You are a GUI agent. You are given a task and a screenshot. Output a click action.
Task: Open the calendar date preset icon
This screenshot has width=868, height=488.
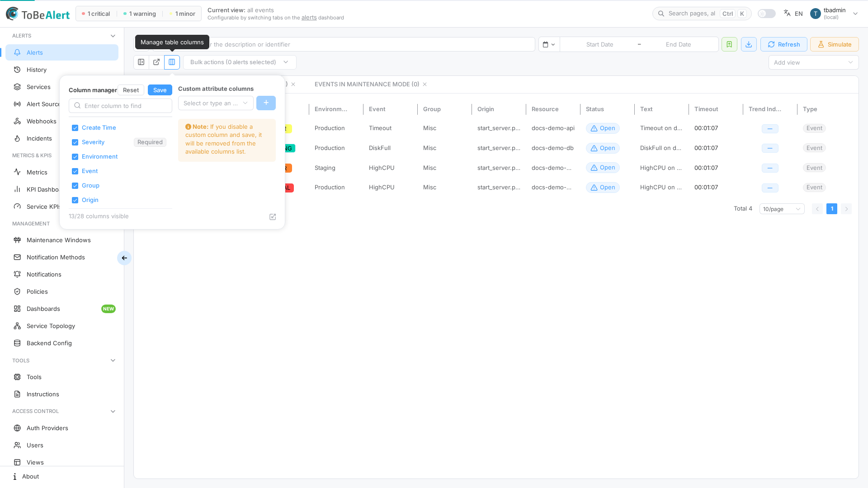coord(549,44)
